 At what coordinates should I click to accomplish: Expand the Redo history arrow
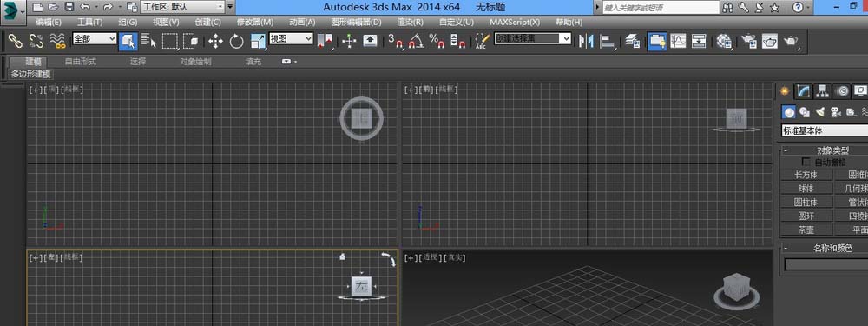119,7
